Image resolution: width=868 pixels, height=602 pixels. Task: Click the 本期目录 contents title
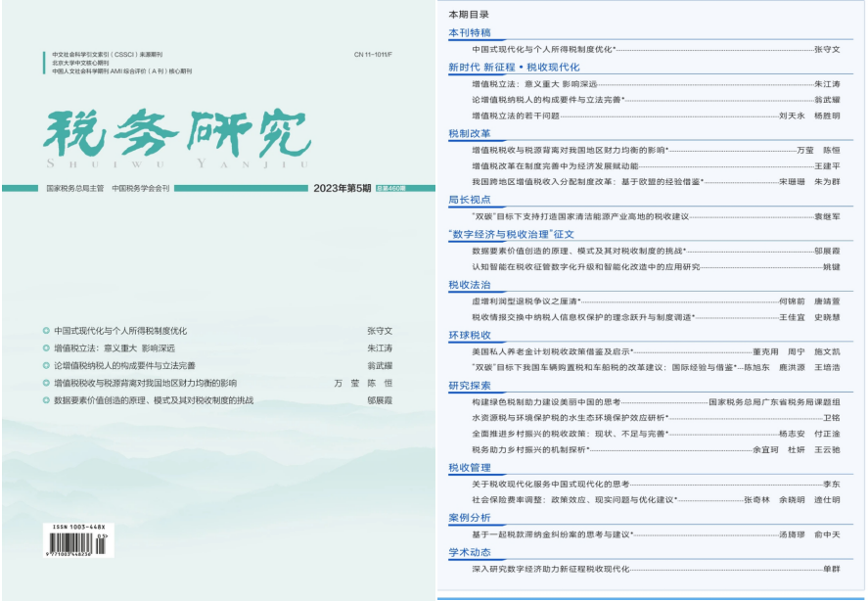(x=469, y=15)
